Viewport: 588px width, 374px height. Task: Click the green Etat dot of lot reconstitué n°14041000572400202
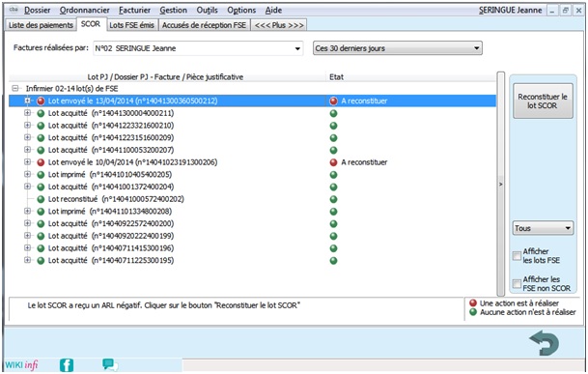click(333, 199)
